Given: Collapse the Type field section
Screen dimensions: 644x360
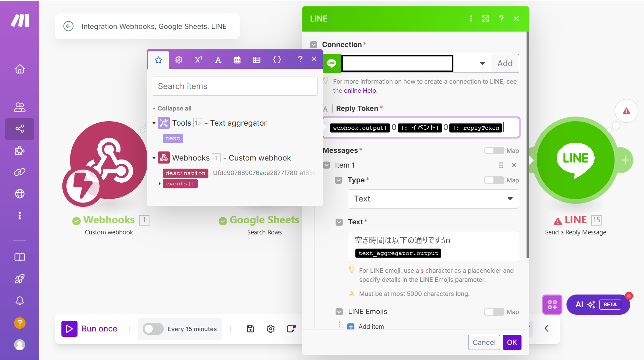Looking at the screenshot, I should [339, 180].
